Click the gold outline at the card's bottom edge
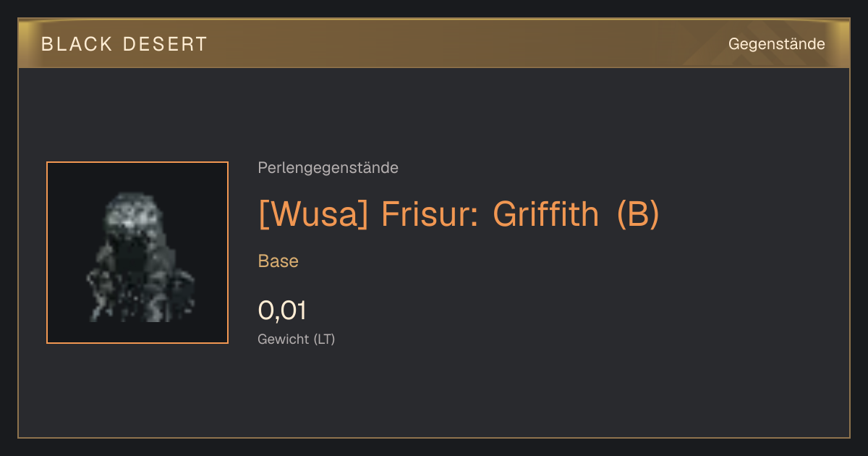The height and width of the screenshot is (456, 868). click(x=434, y=437)
